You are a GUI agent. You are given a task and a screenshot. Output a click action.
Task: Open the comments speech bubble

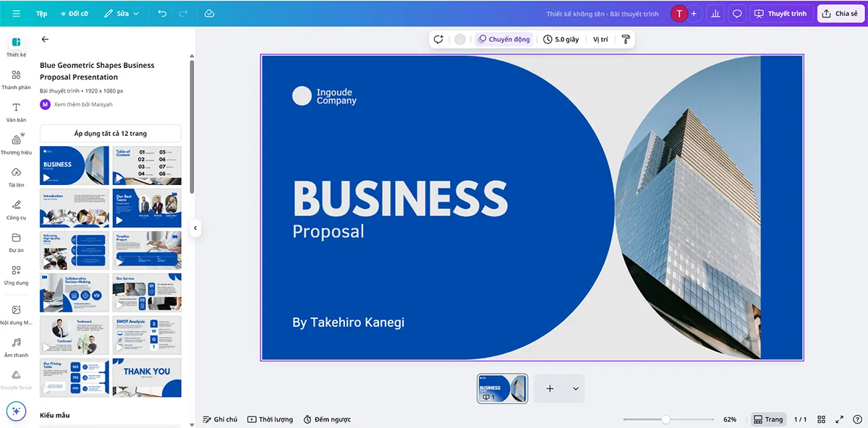click(x=737, y=14)
